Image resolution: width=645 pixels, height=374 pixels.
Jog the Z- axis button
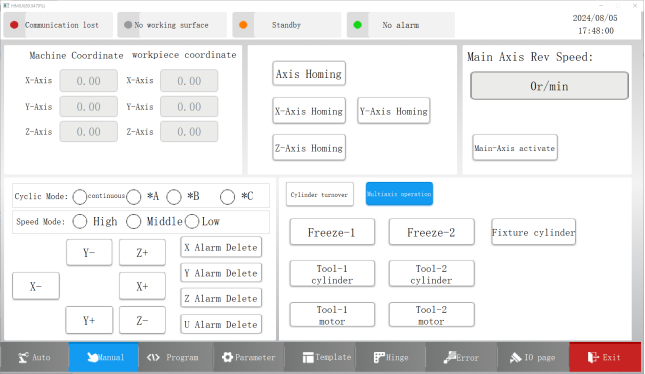[x=142, y=320]
